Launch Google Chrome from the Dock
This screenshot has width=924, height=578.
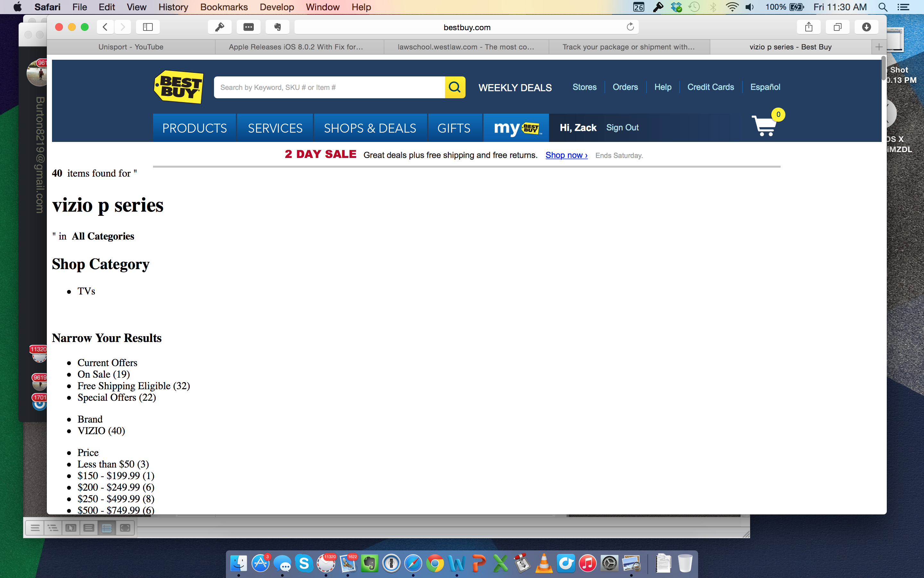(435, 563)
